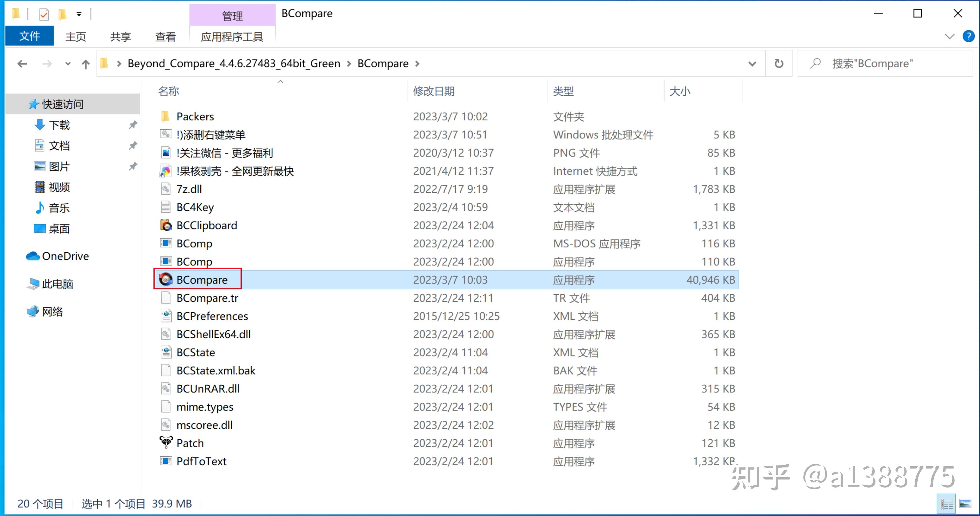The width and height of the screenshot is (980, 516).
Task: Select the BC4Key text file icon
Action: (166, 207)
